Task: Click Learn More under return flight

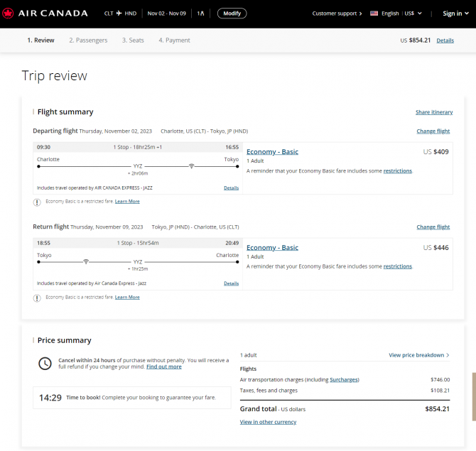Action: pos(127,297)
